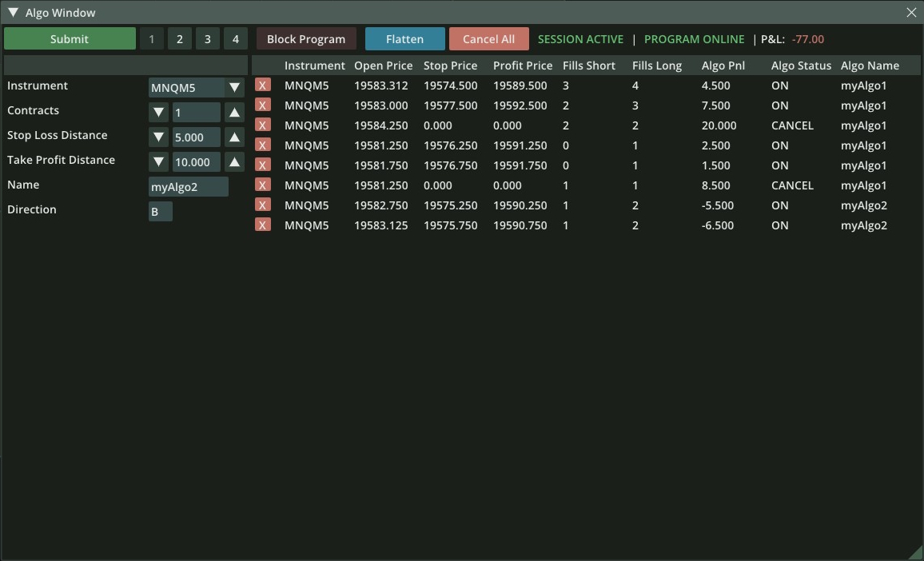The width and height of the screenshot is (924, 561).
Task: Increase the Stop Loss Distance
Action: pyautogui.click(x=234, y=137)
